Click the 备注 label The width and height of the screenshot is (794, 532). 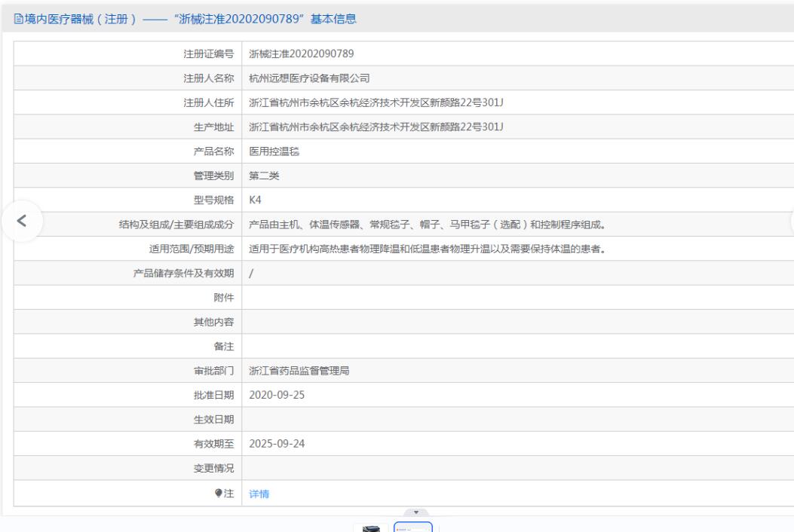[224, 346]
